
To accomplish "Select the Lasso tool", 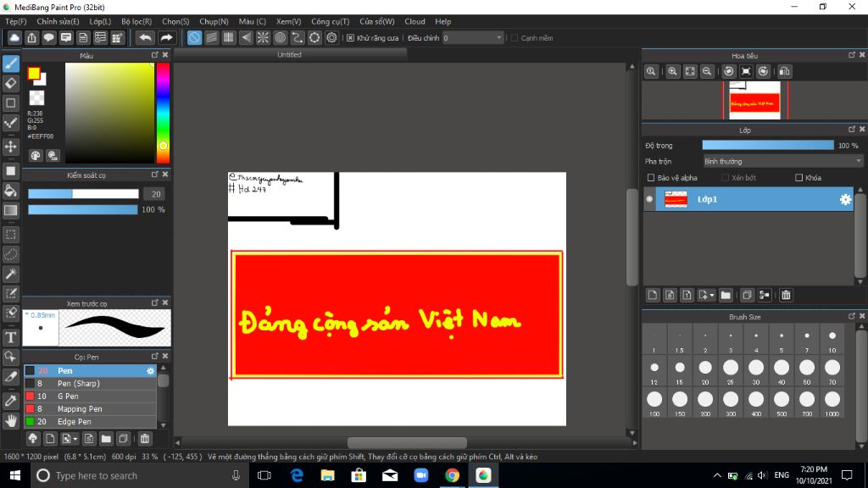I will [10, 254].
